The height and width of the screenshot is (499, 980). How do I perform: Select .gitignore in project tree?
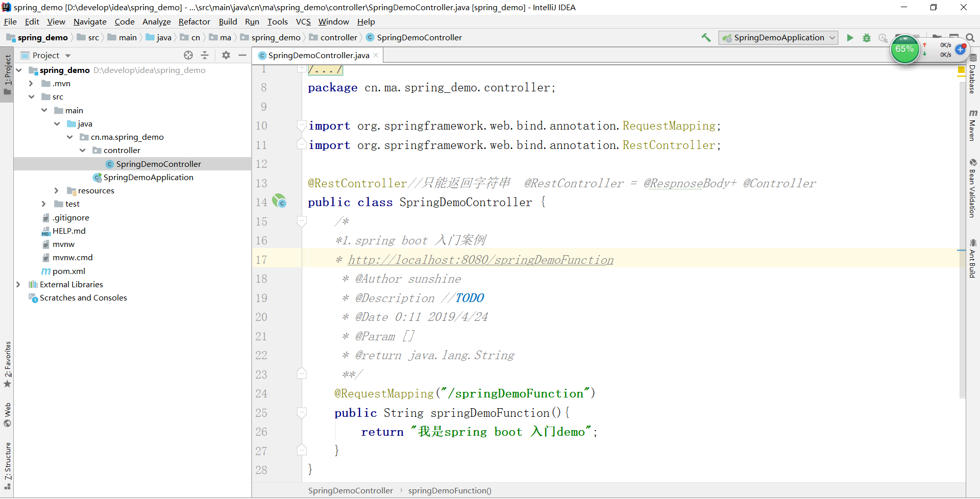(70, 217)
